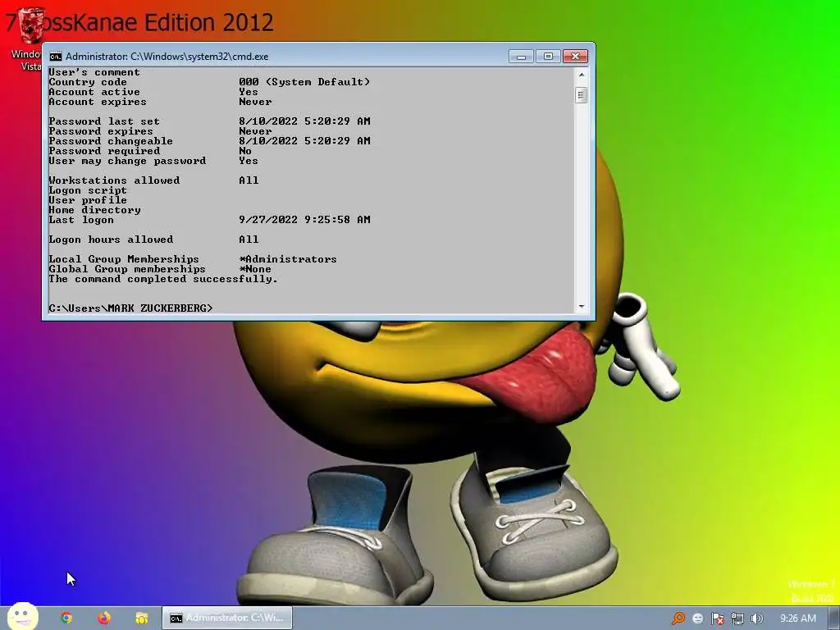The height and width of the screenshot is (630, 840).
Task: Launch Firefox from taskbar
Action: tap(104, 619)
